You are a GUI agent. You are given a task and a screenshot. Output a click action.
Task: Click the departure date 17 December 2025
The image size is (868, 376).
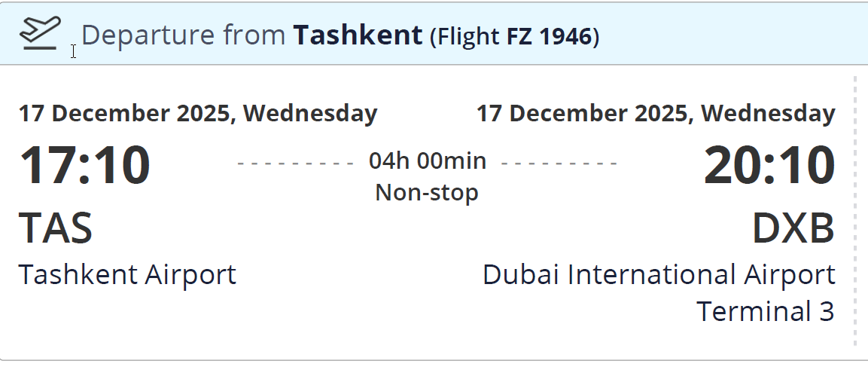(123, 113)
